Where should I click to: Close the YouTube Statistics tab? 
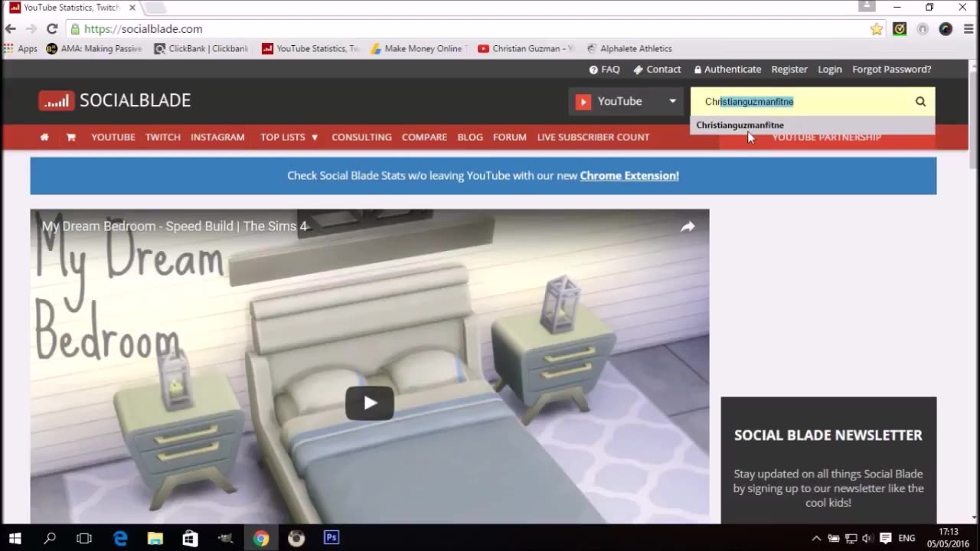132,8
